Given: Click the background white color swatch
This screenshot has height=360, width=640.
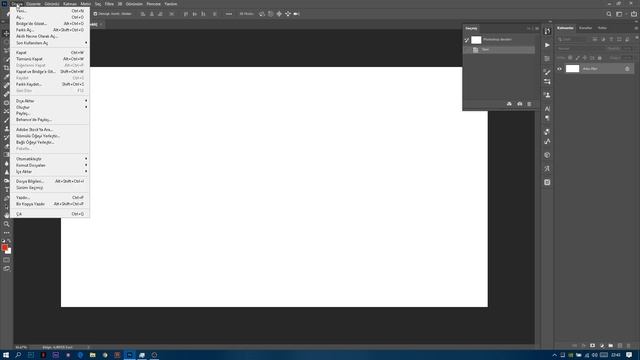Looking at the screenshot, I should tap(9, 252).
